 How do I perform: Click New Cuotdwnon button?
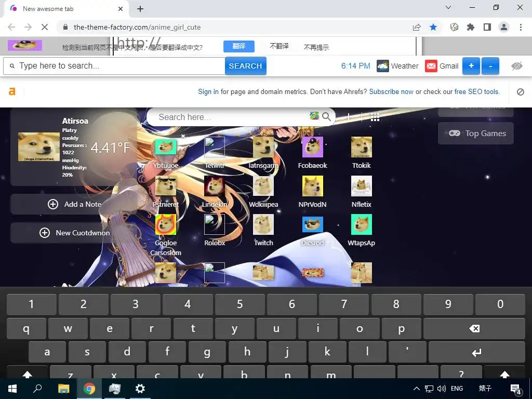point(75,233)
